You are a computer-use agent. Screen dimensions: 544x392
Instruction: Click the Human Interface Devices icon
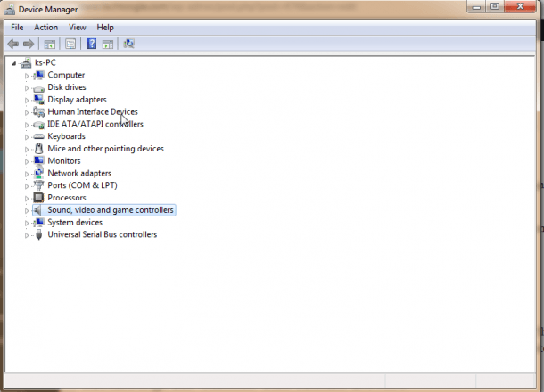click(x=39, y=111)
